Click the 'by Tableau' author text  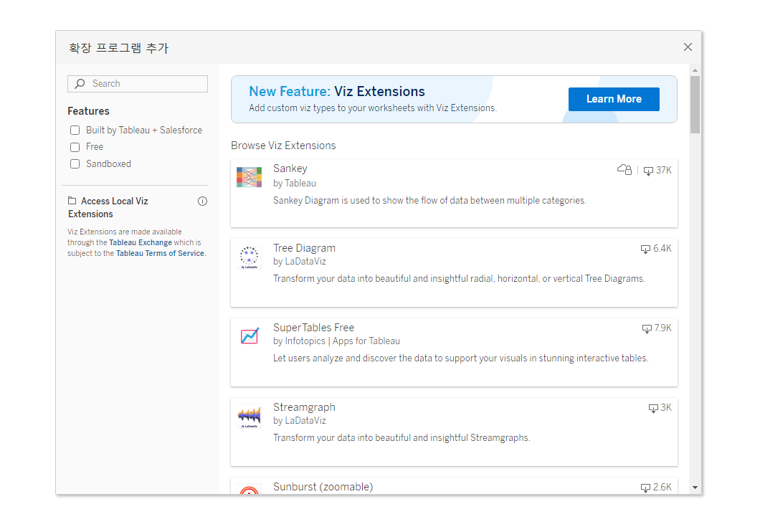(x=294, y=183)
